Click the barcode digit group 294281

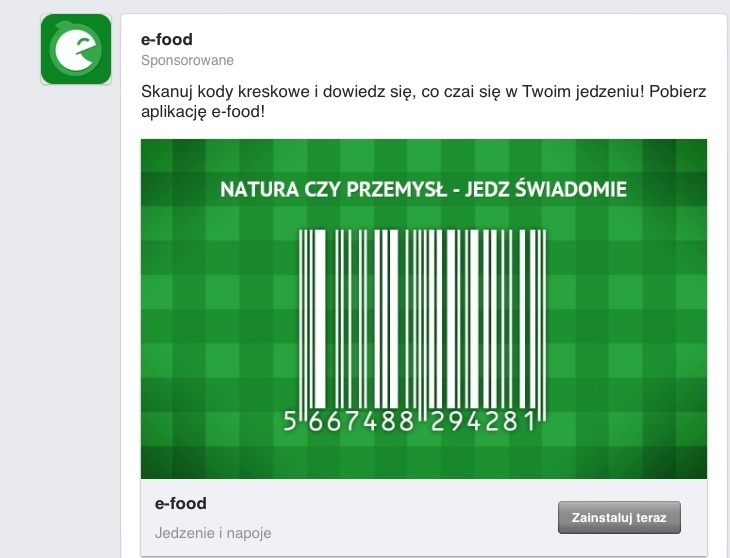[x=483, y=422]
